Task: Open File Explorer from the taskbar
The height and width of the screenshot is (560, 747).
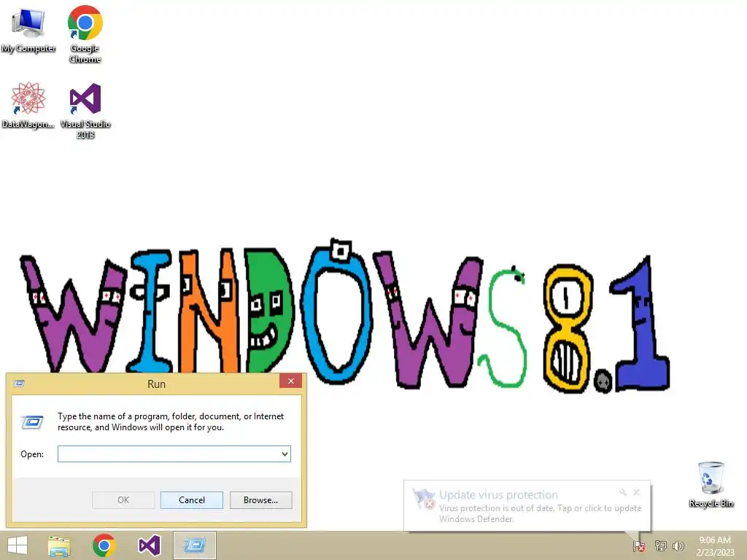Action: coord(59,545)
